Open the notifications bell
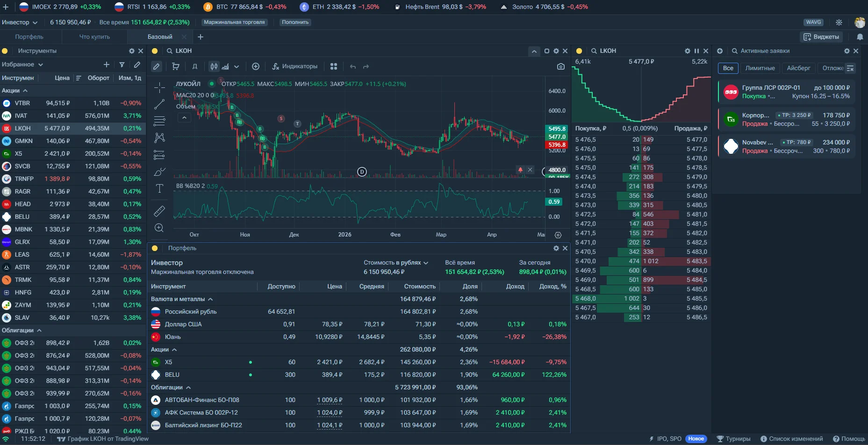868x445 pixels. point(860,37)
